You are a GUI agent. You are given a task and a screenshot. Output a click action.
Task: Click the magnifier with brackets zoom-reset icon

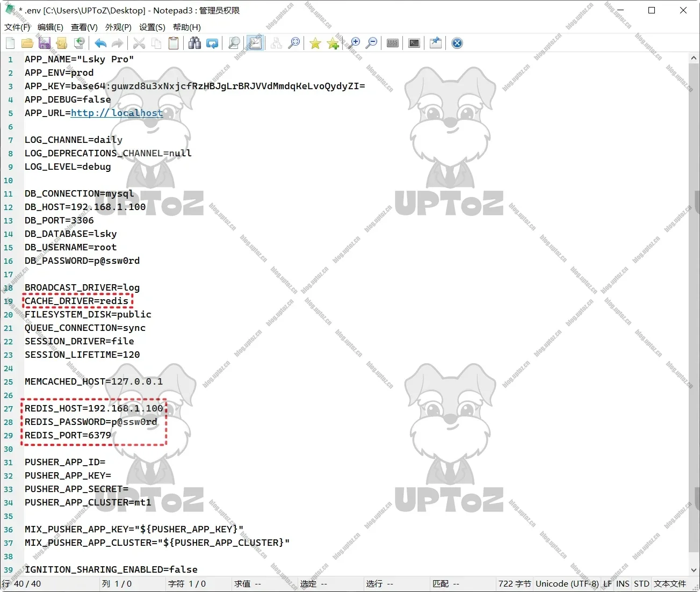pyautogui.click(x=294, y=44)
